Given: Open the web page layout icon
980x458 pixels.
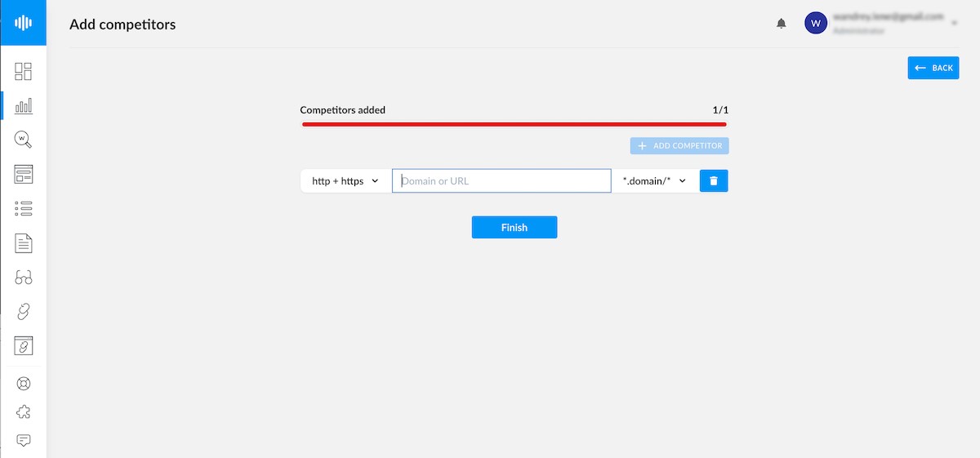Looking at the screenshot, I should pos(24,174).
